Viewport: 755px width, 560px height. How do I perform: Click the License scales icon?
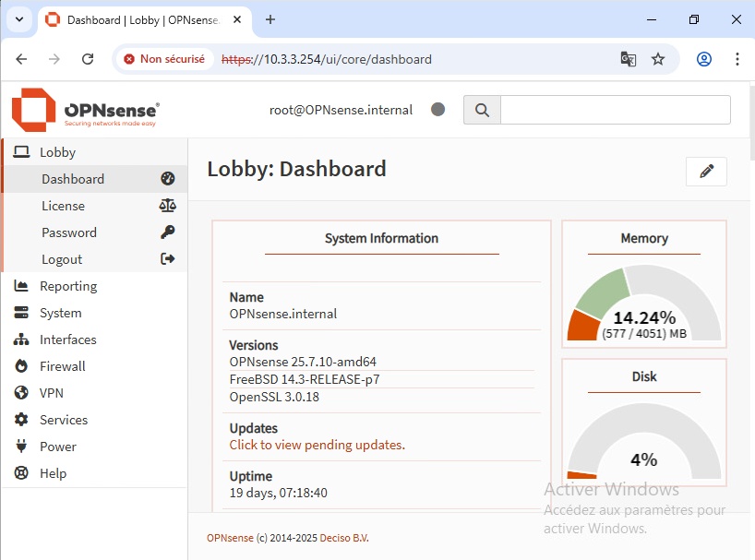pyautogui.click(x=168, y=206)
